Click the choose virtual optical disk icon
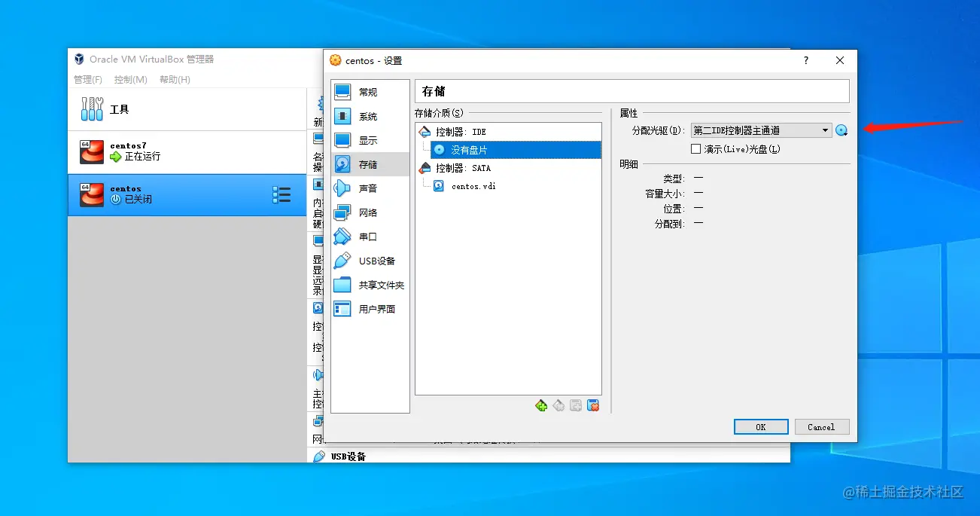Screen dimensions: 980x516 pyautogui.click(x=842, y=130)
